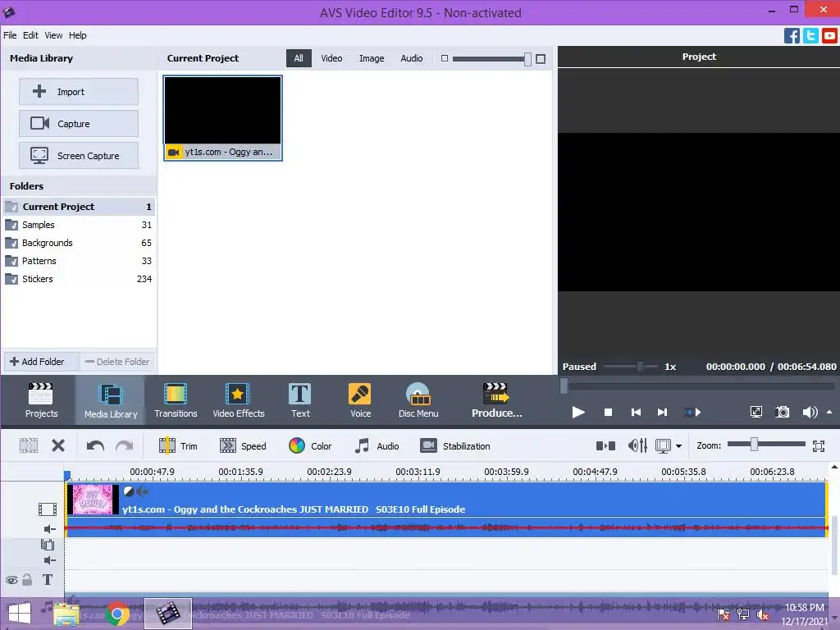
Task: Stop the preview playback
Action: pyautogui.click(x=608, y=412)
